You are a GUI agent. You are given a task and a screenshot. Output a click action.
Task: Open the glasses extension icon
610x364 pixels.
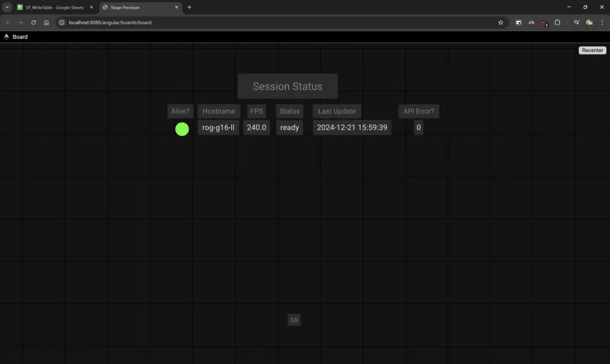pyautogui.click(x=531, y=23)
